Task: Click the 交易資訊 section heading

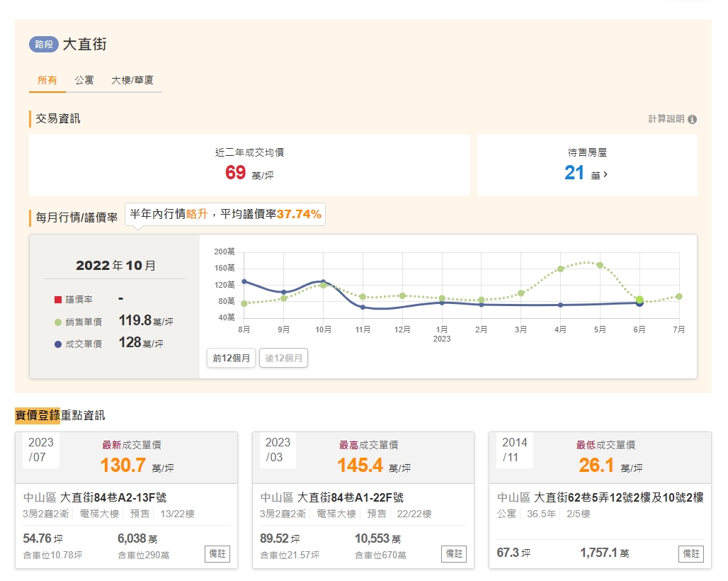Action: pos(58,119)
